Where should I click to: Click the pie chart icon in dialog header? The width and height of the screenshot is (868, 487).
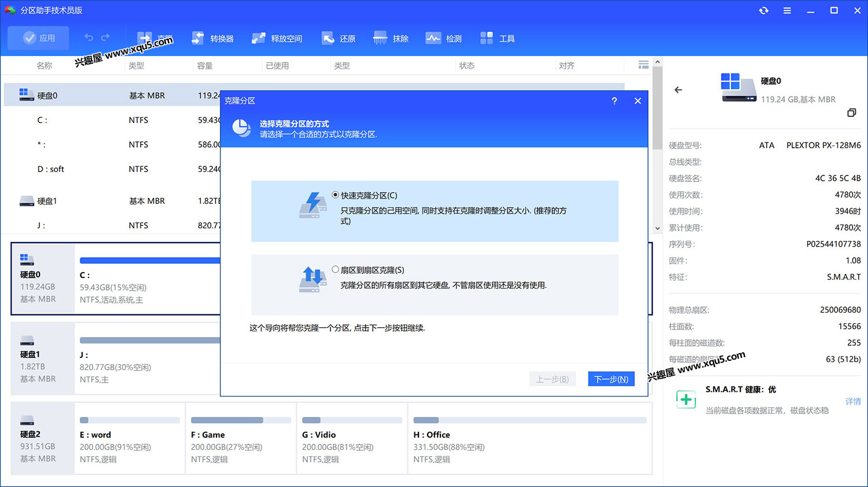pyautogui.click(x=242, y=128)
